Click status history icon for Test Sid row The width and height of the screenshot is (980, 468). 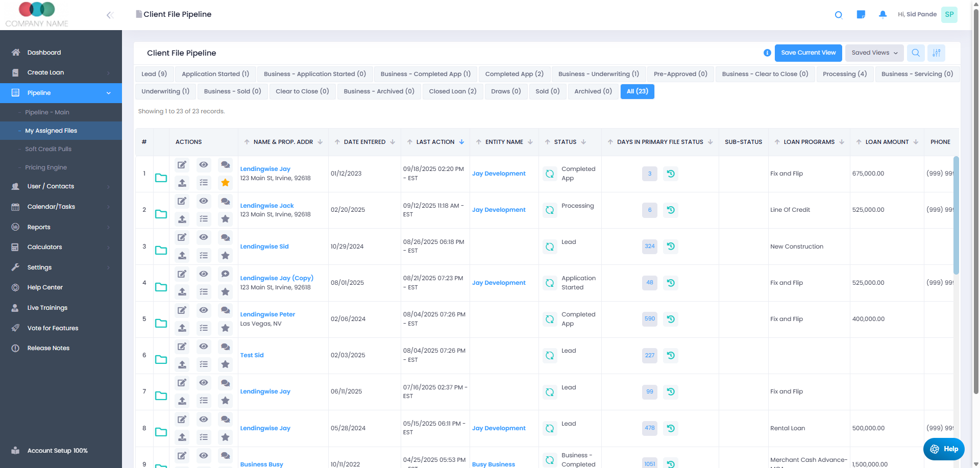pyautogui.click(x=671, y=355)
